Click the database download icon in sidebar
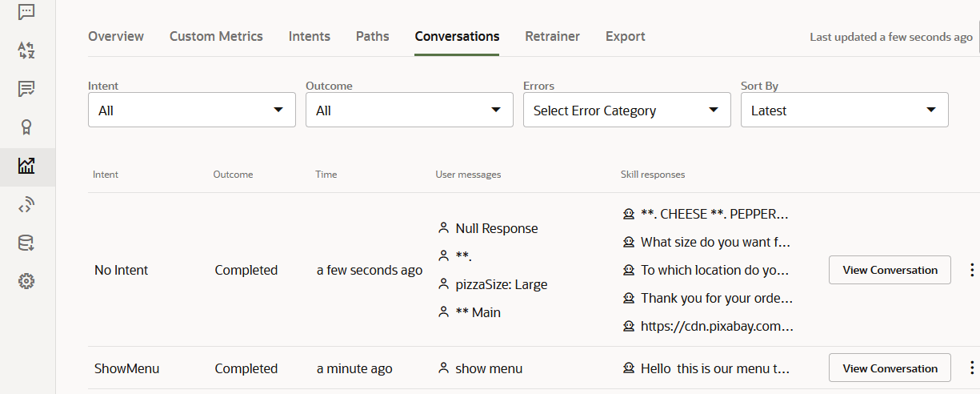The width and height of the screenshot is (980, 394). 26,243
